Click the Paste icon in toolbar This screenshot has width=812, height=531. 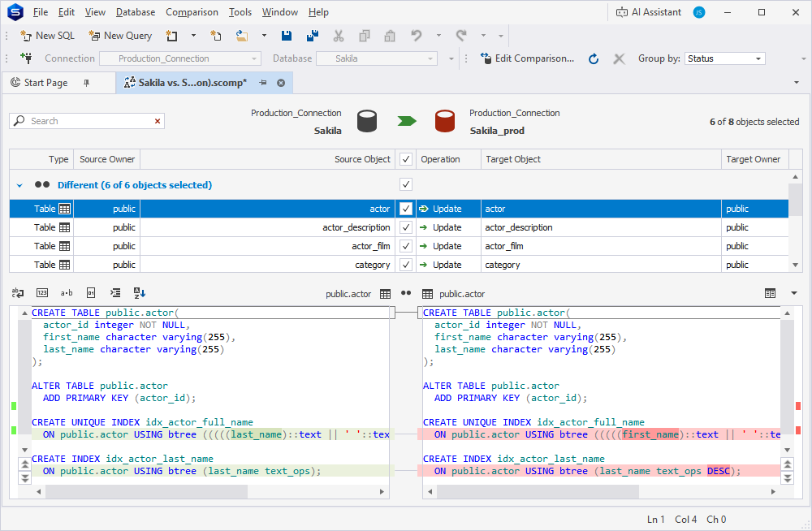coord(390,36)
